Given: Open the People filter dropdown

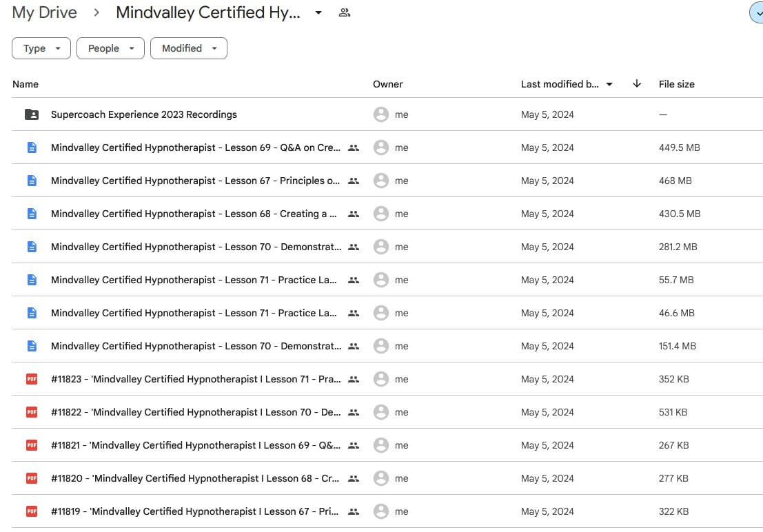Looking at the screenshot, I should click(x=110, y=48).
